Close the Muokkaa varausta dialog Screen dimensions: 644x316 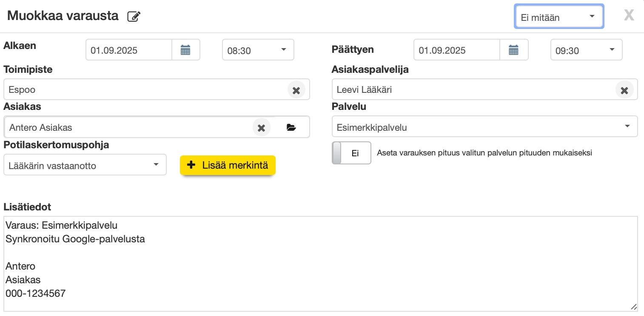coord(629,16)
